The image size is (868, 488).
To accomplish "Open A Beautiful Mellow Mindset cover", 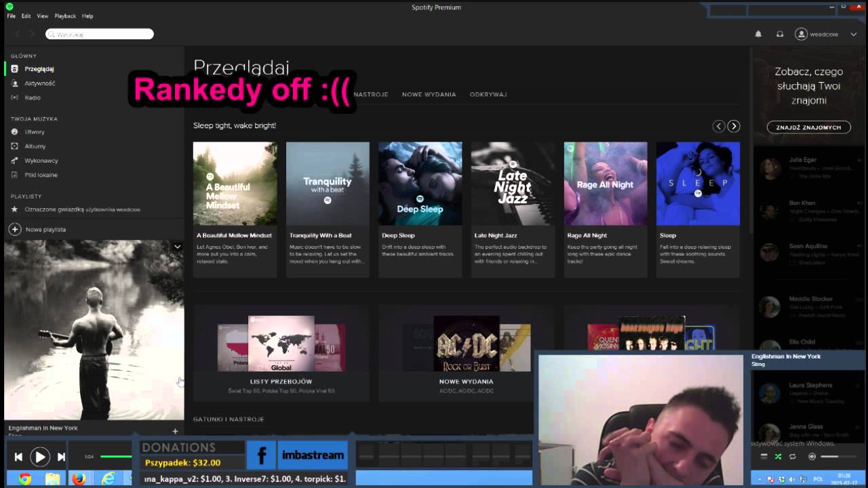I will (x=235, y=183).
